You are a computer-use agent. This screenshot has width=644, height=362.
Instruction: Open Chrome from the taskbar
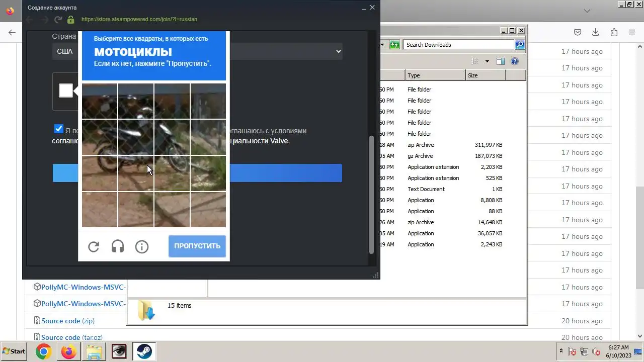tap(43, 351)
